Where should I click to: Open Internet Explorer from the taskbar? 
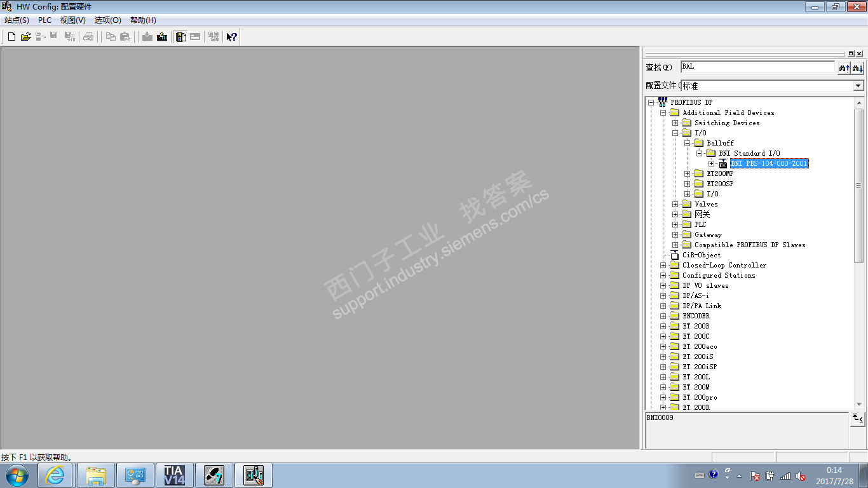(56, 475)
